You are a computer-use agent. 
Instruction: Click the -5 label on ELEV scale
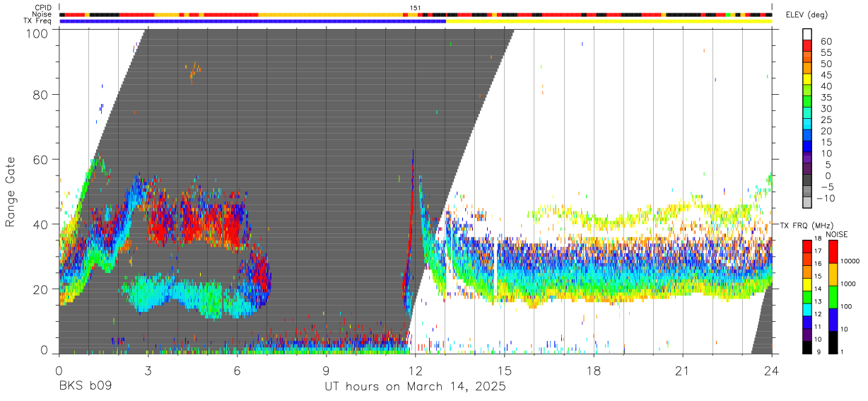tap(828, 187)
